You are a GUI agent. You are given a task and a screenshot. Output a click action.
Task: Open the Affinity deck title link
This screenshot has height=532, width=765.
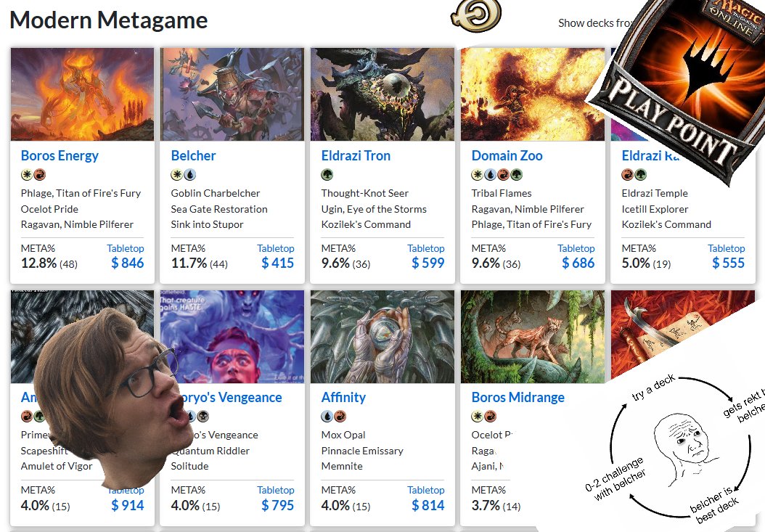(x=343, y=397)
